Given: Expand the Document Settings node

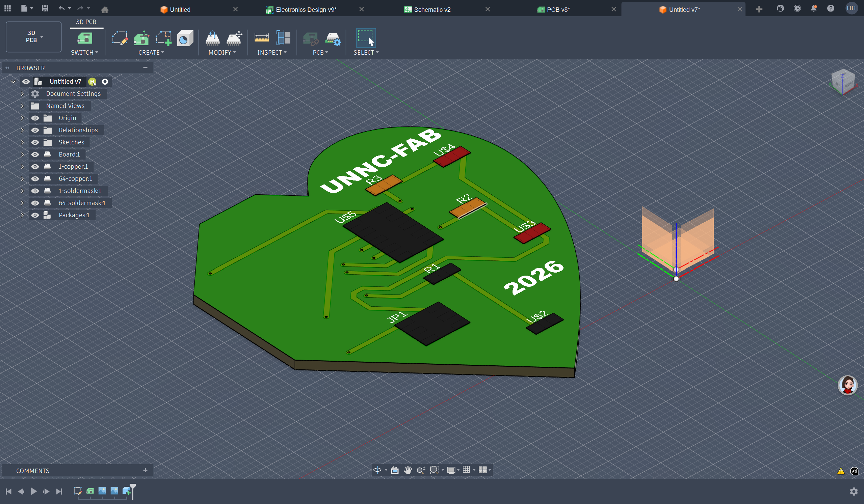Looking at the screenshot, I should point(22,94).
